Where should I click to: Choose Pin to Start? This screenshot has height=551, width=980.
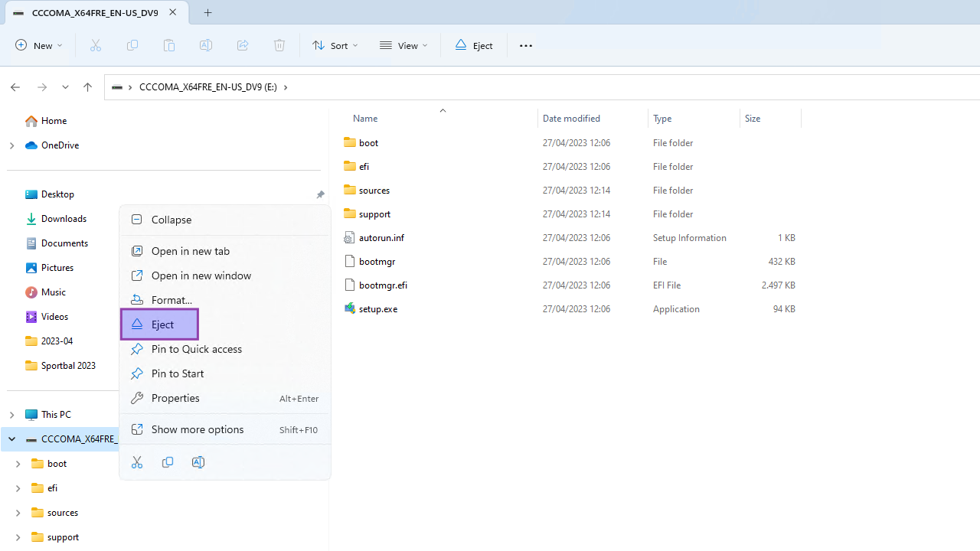224,373
